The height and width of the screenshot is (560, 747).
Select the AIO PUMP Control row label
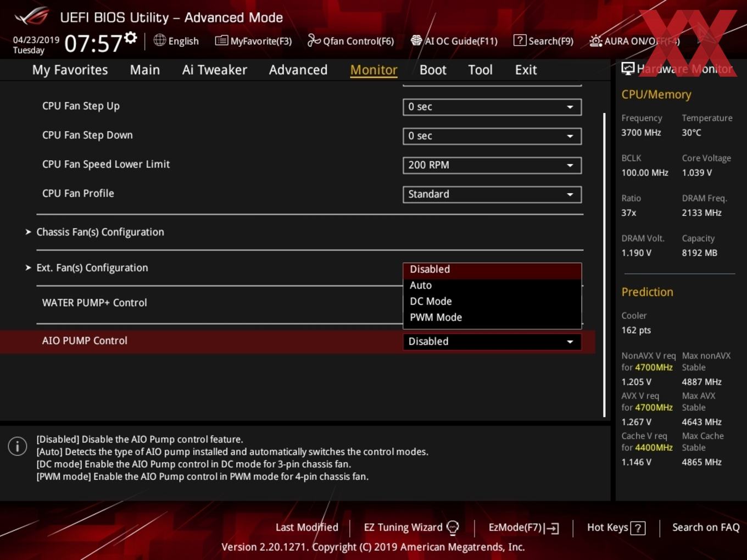pyautogui.click(x=85, y=340)
